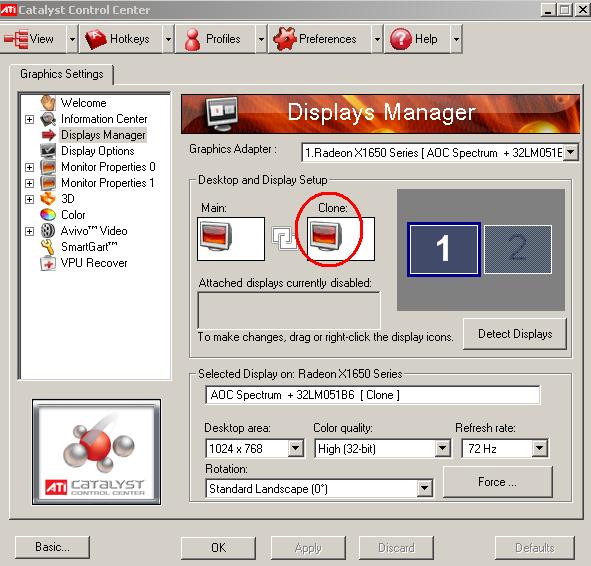Click the clone link icon between displays
591x566 pixels.
(x=283, y=238)
